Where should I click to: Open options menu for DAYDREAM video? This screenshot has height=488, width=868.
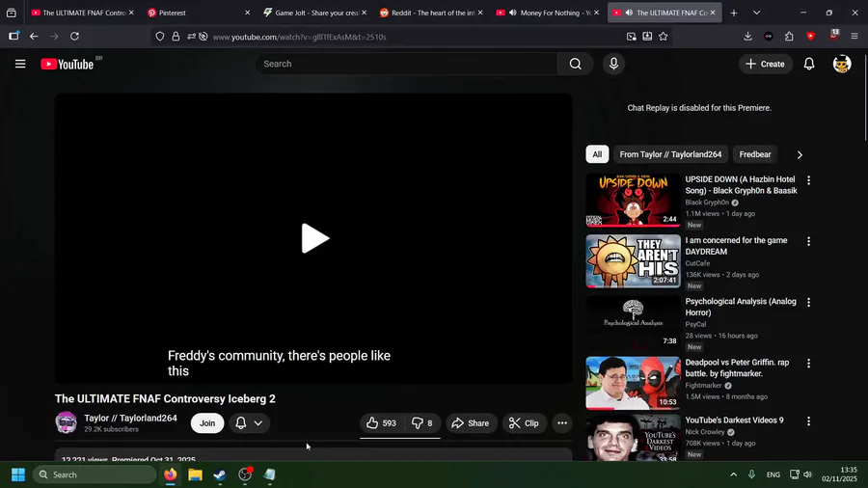click(x=809, y=241)
